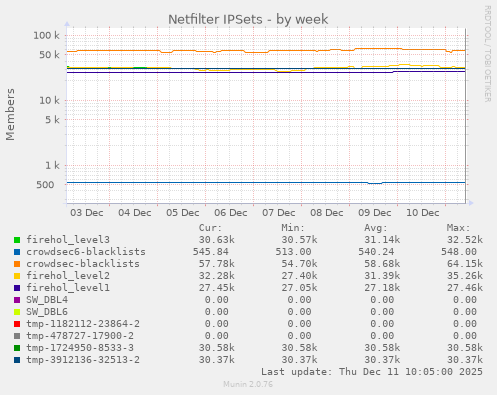Select the tmp-478727-17900-2 legend label
This screenshot has height=395, width=497.
tap(80, 336)
